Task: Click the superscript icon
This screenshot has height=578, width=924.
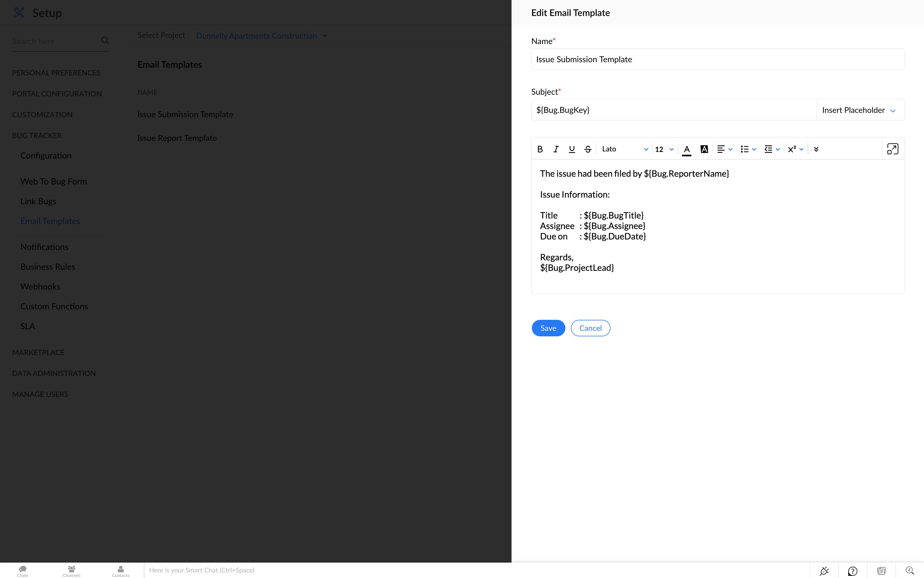Action: [792, 149]
